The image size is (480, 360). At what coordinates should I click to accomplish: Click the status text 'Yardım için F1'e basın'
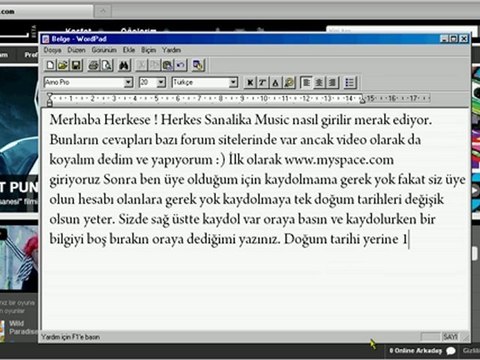71,337
